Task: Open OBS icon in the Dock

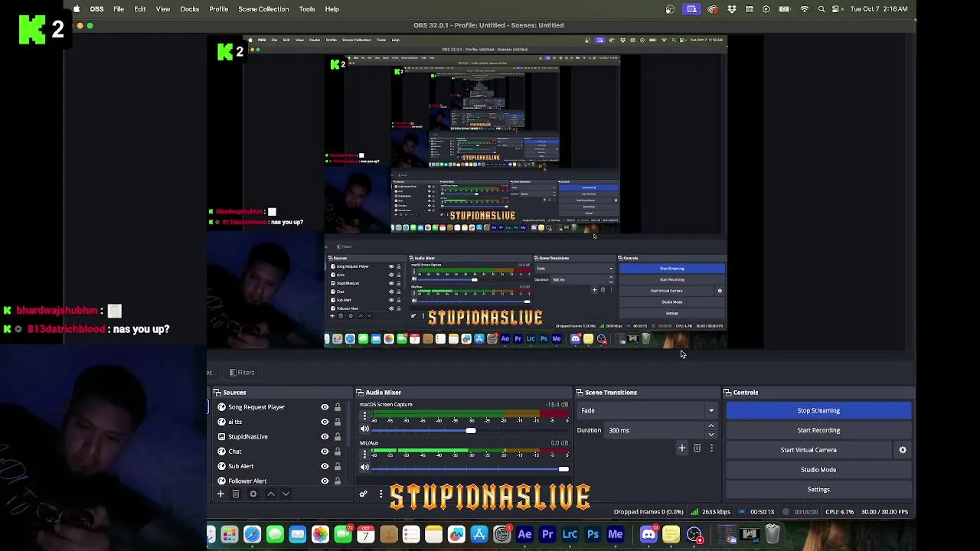Action: pos(694,534)
